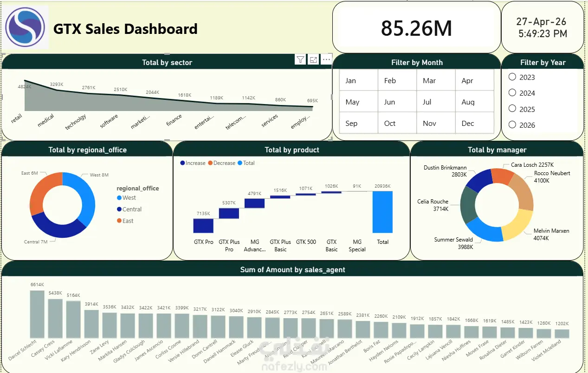This screenshot has height=373, width=588.
Task: Select the 2024 year radio button
Action: pos(512,92)
